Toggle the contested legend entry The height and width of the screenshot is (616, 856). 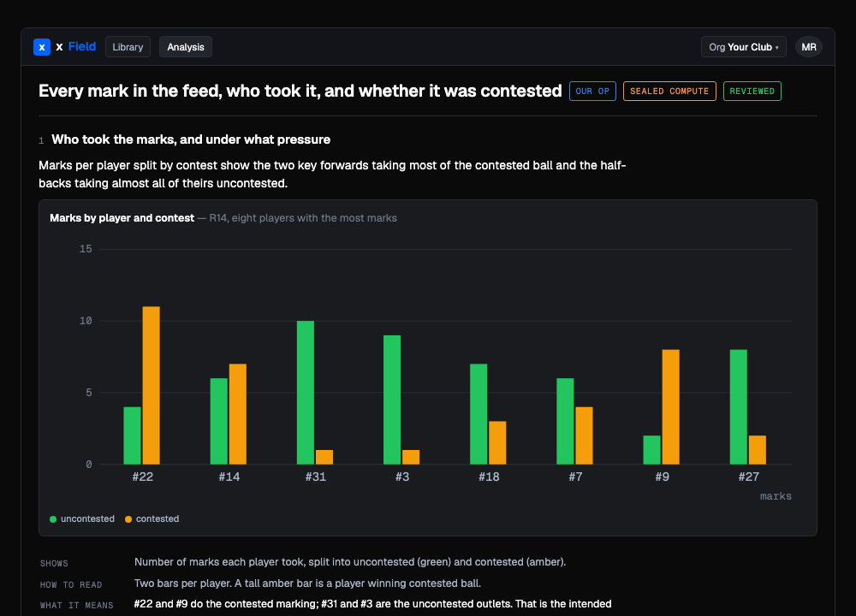pos(152,518)
